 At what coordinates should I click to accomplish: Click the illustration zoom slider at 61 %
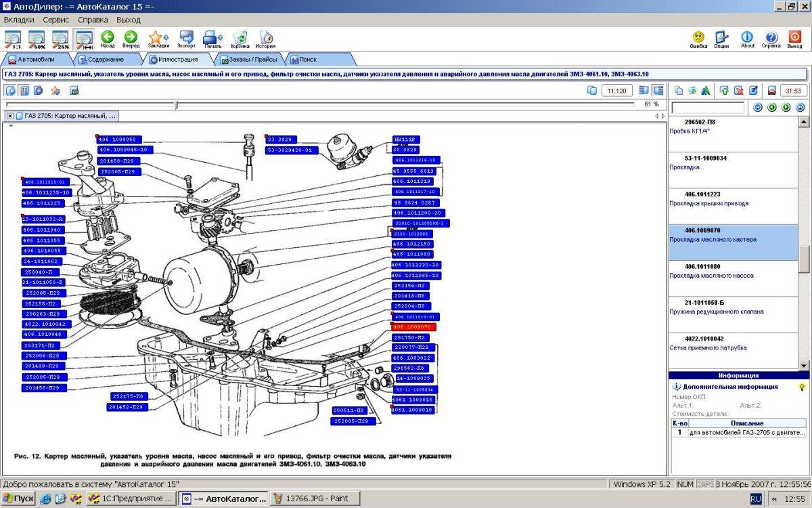click(176, 104)
